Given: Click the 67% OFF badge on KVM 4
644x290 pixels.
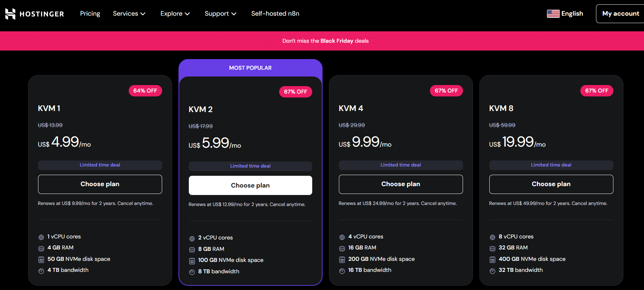Looking at the screenshot, I should (446, 91).
